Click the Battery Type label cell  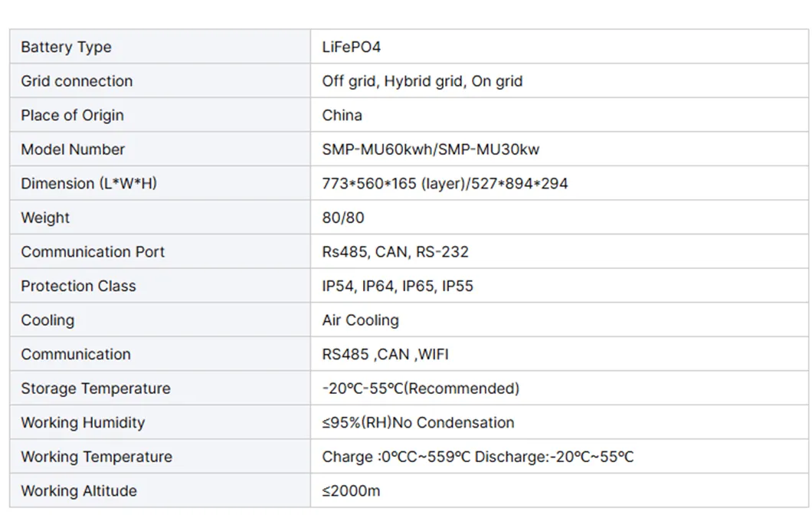66,47
